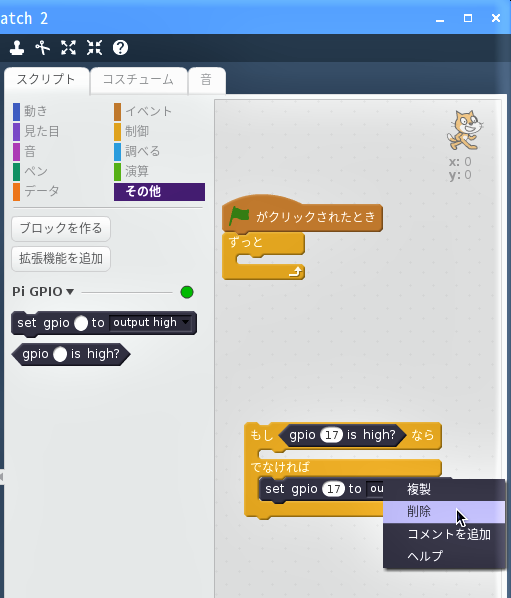
Task: Select the その他 block category
Action: pyautogui.click(x=159, y=191)
